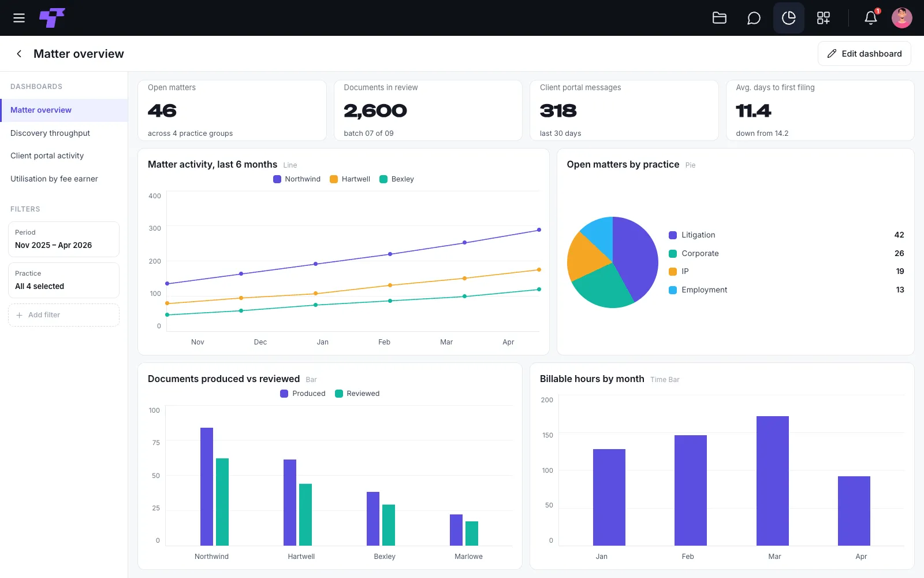The height and width of the screenshot is (578, 924).
Task: Go back with the arrow beside Matter overview
Action: [x=19, y=54]
